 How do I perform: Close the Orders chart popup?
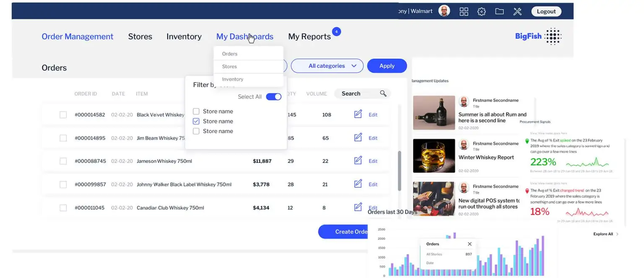470,244
